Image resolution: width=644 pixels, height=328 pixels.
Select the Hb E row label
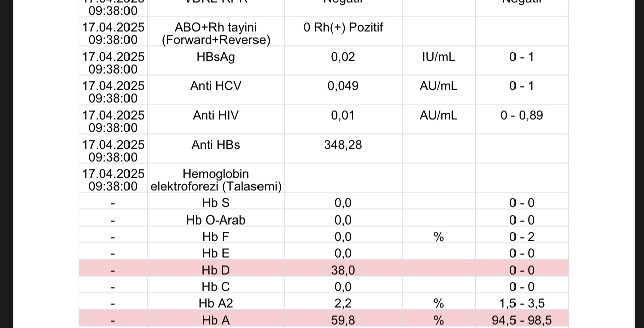coord(216,253)
